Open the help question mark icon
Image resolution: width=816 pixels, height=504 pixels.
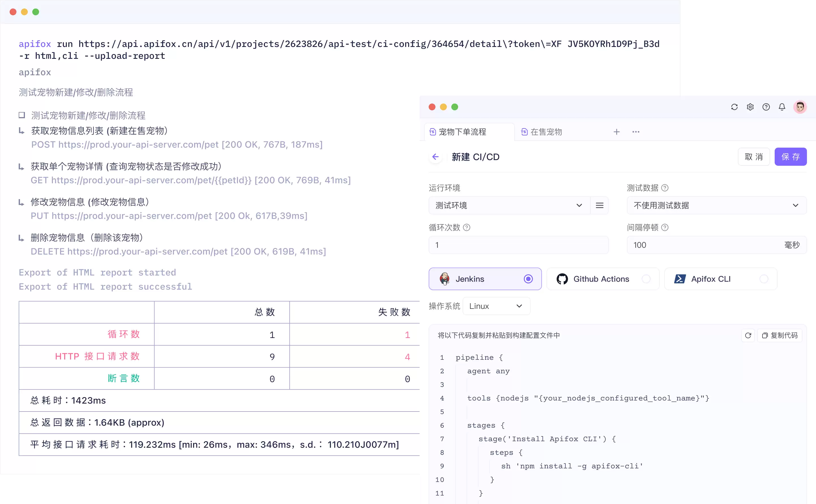pyautogui.click(x=766, y=107)
